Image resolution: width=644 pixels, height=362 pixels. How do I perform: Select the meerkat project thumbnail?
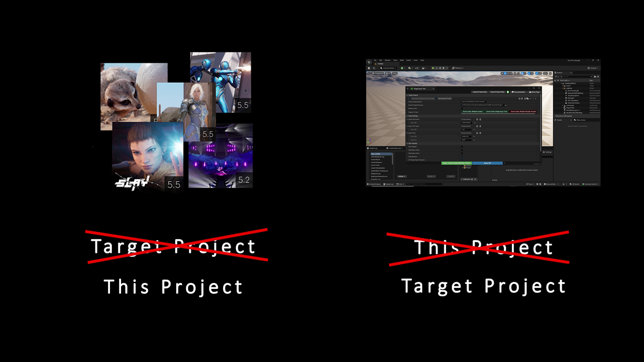pyautogui.click(x=129, y=97)
